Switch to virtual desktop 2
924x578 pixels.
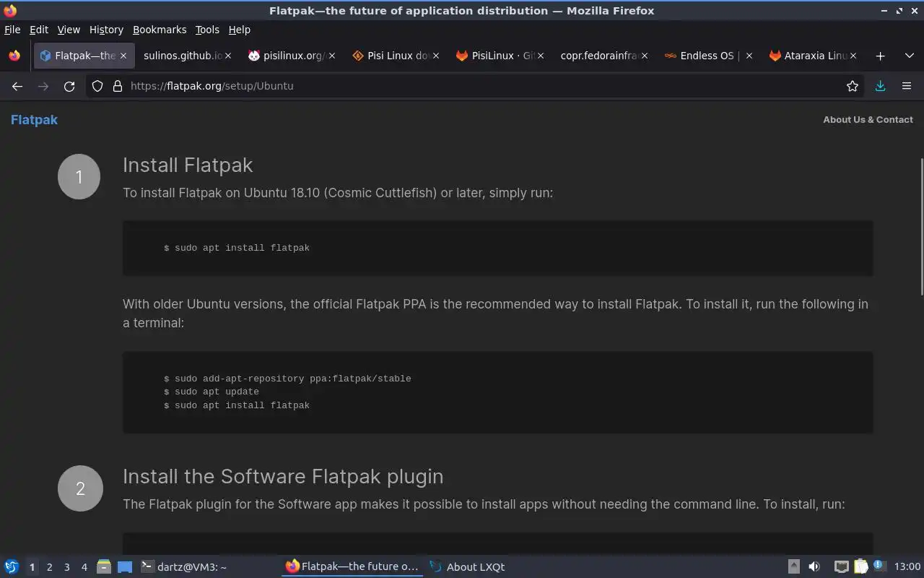click(x=49, y=567)
